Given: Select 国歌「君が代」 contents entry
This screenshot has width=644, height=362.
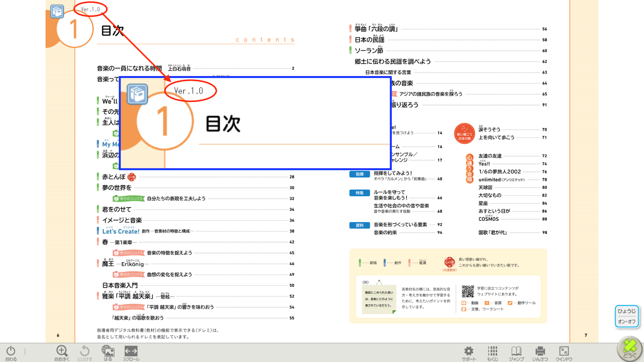Looking at the screenshot, I should pos(493,233).
